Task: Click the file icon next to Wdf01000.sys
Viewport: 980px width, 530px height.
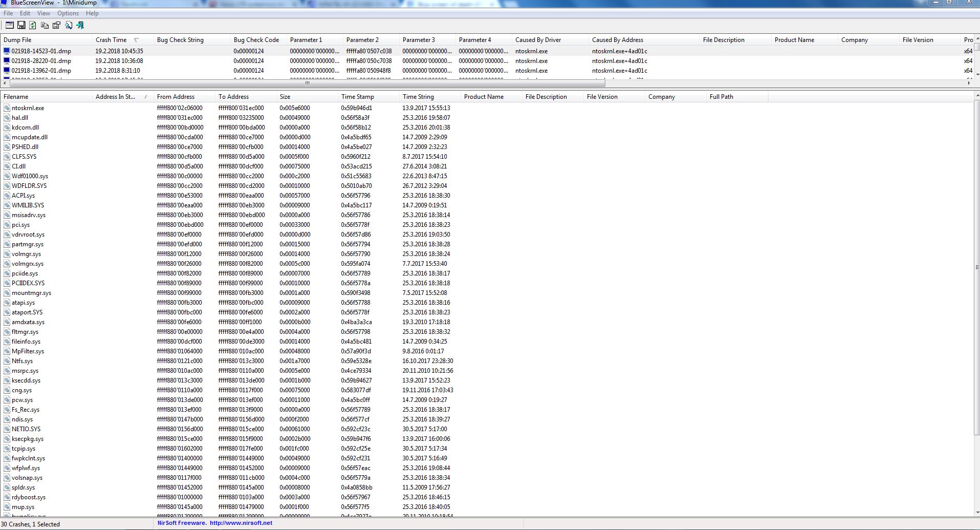Action: [x=7, y=176]
